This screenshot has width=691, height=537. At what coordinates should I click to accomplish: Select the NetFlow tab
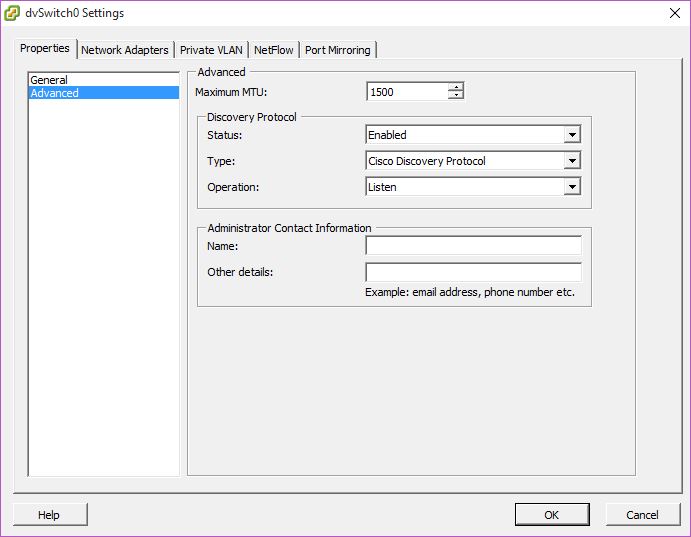273,50
